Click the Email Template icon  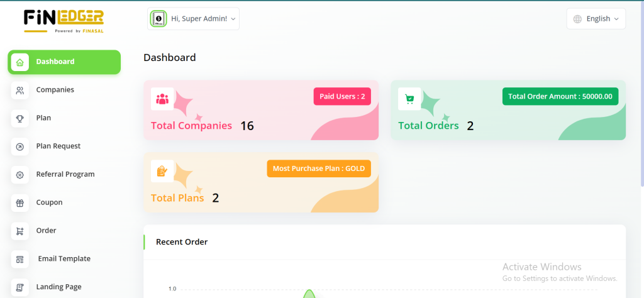point(20,259)
